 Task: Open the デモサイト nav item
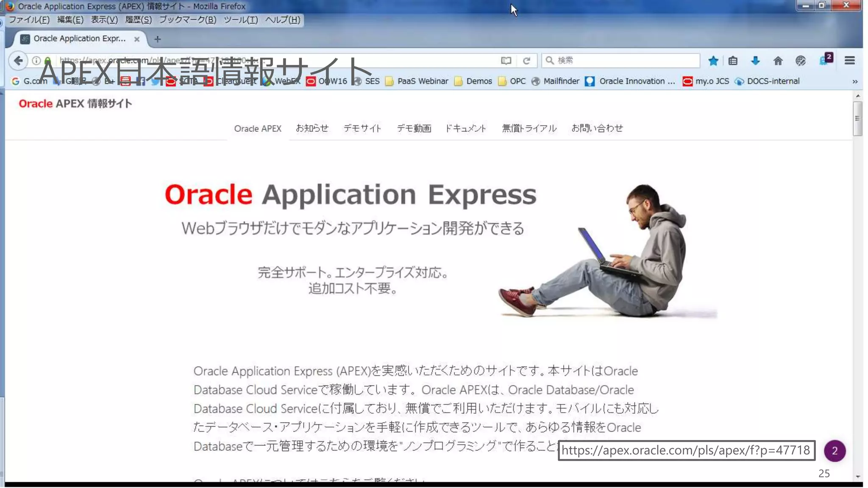362,128
